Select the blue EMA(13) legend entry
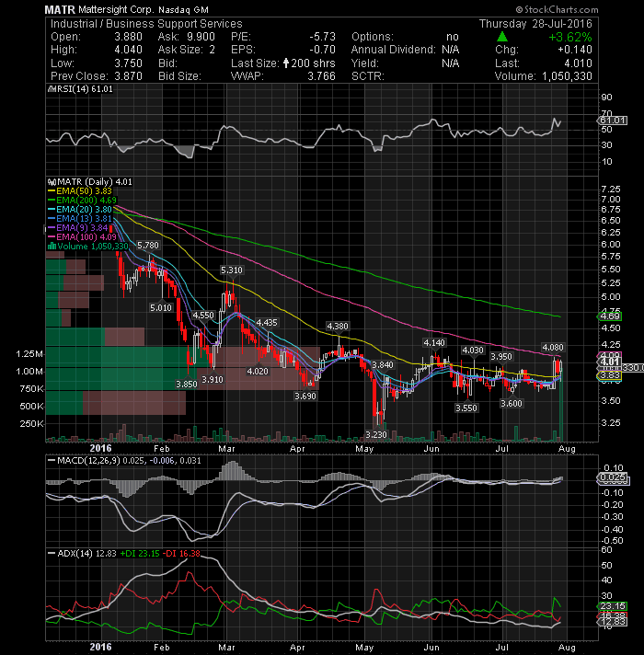 click(x=80, y=219)
